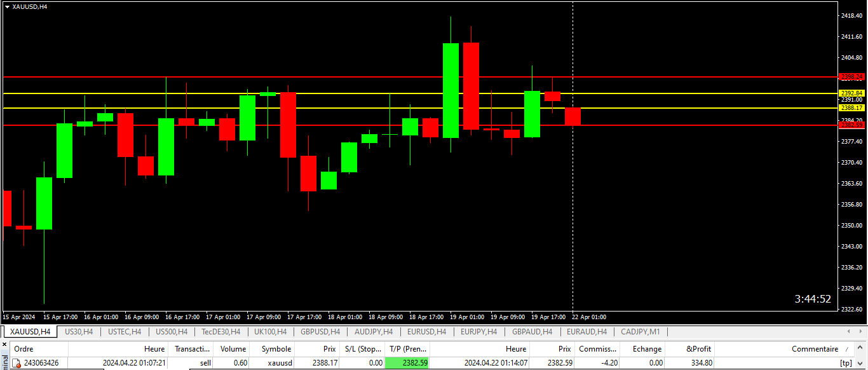The width and height of the screenshot is (868, 370).
Task: Sort by the &Profit column header
Action: [690, 349]
